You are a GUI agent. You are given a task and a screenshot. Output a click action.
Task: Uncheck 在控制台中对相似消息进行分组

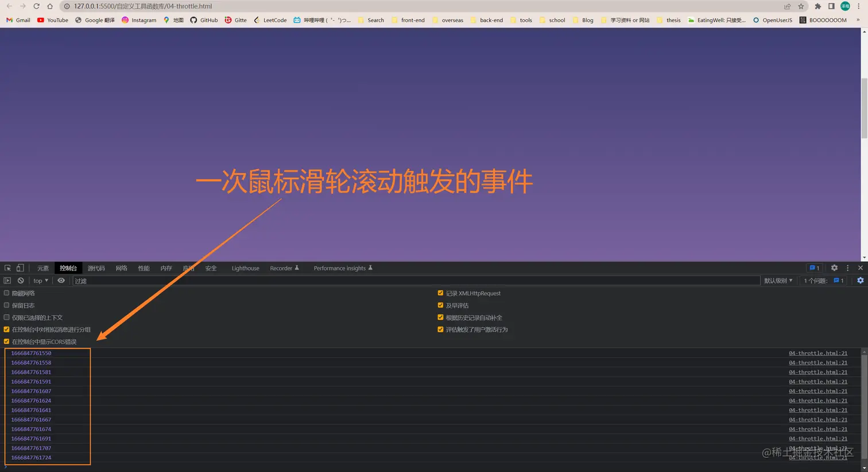click(7, 330)
